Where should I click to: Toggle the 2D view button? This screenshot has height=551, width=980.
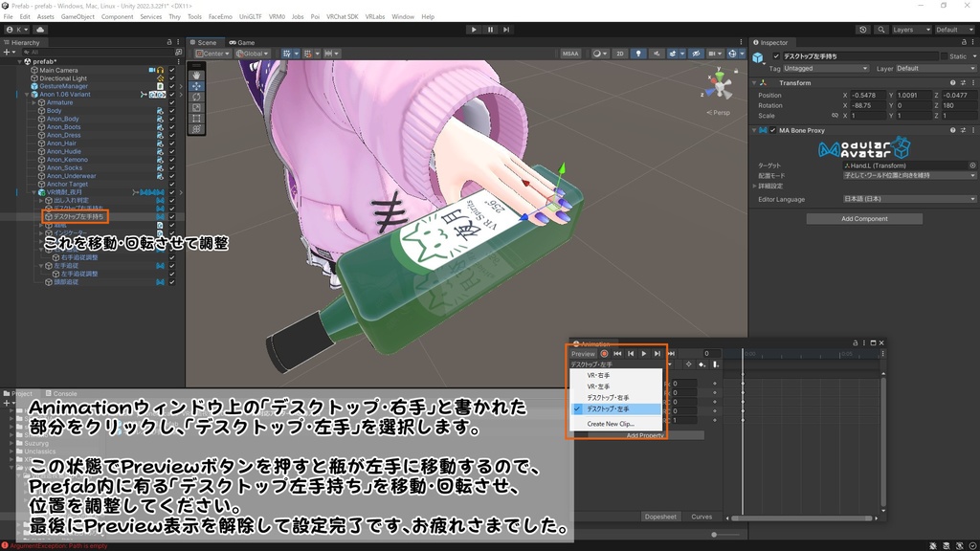tap(620, 54)
